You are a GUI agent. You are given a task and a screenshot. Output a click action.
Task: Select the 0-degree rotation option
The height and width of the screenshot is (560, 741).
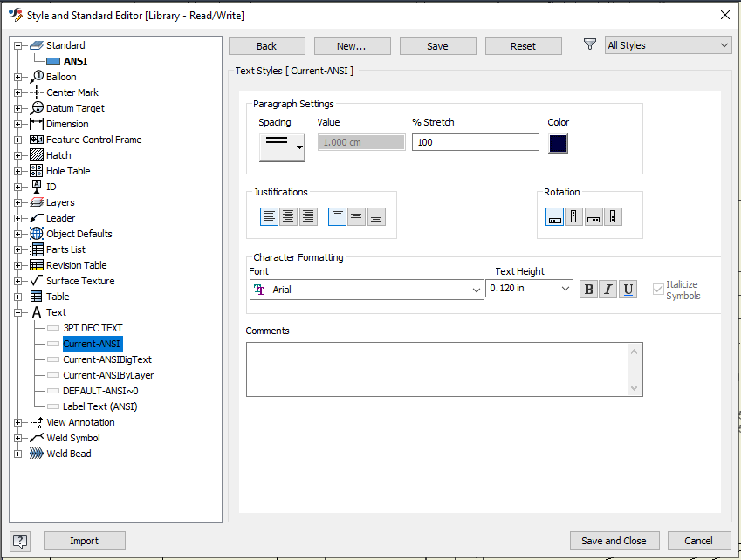[x=554, y=216]
